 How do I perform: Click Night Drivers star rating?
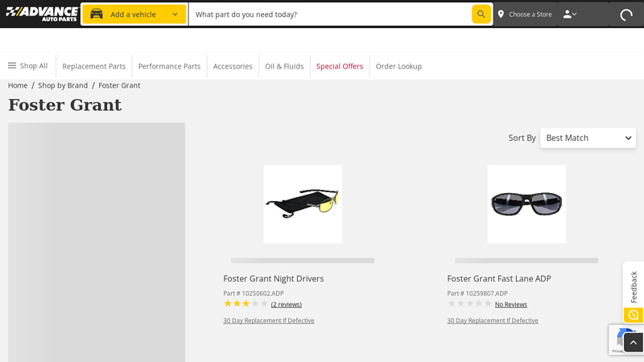[x=246, y=304]
